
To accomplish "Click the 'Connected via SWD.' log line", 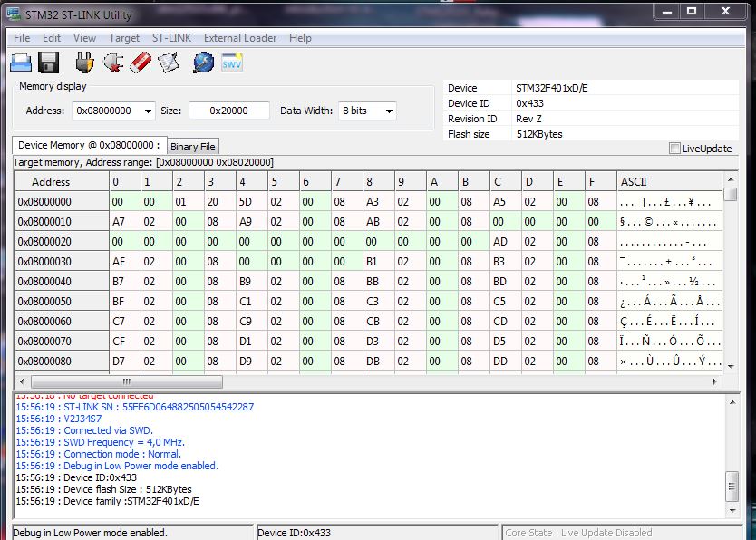I will [84, 430].
